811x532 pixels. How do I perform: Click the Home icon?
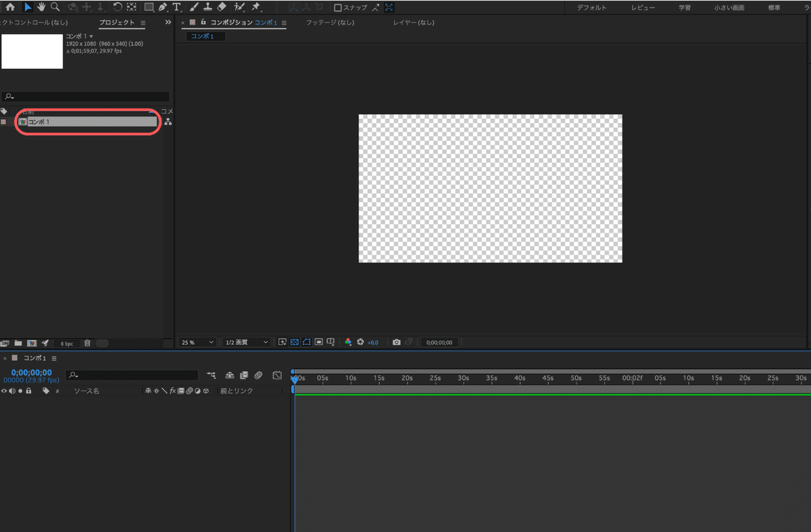pyautogui.click(x=10, y=7)
